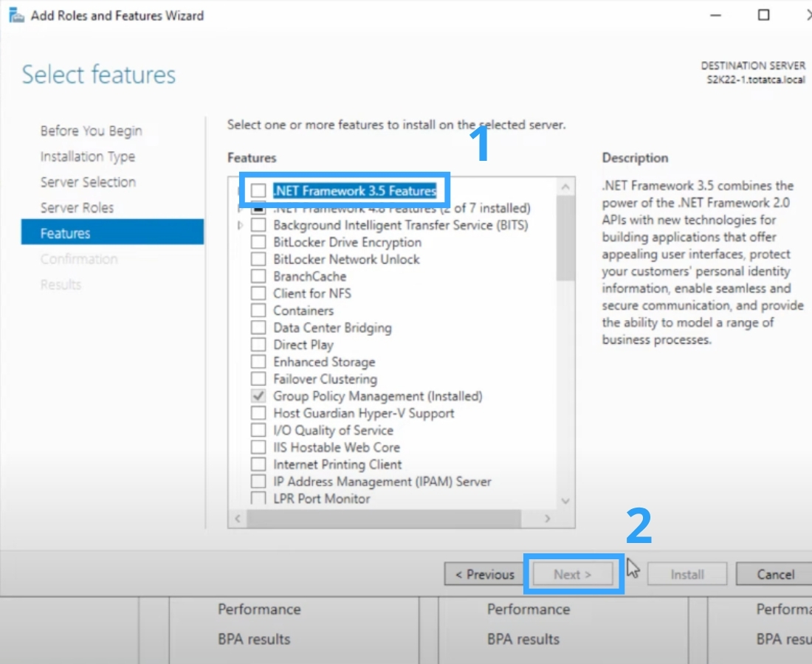812x664 pixels.
Task: Click the wizard icon in title bar
Action: coord(16,15)
